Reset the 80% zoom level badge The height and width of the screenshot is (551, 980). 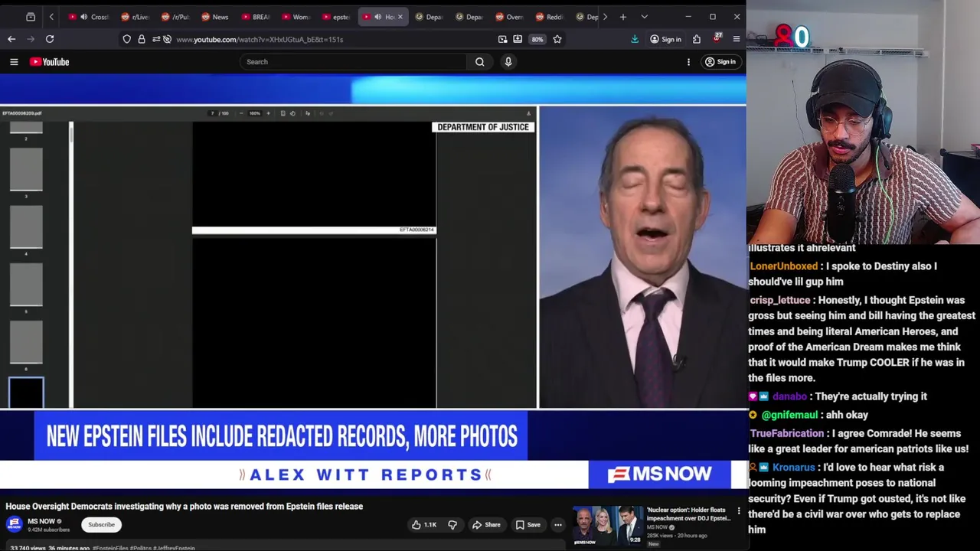537,39
